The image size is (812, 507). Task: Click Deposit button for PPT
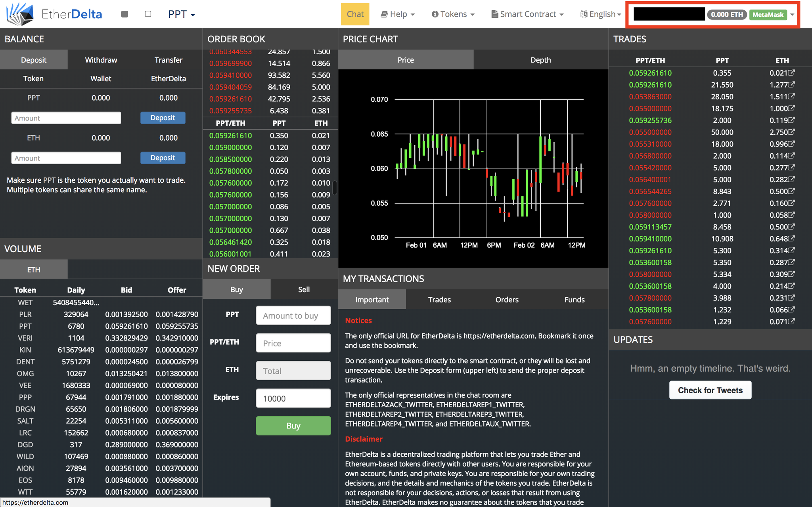[163, 118]
